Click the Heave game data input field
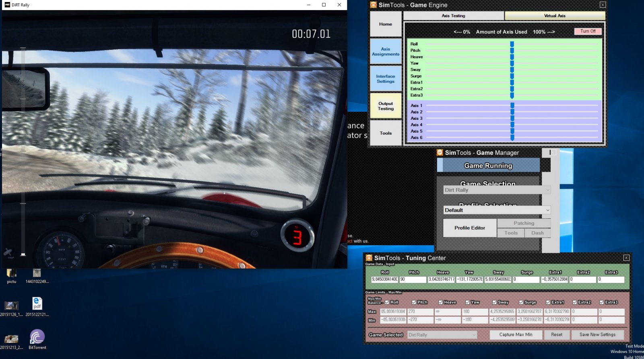The image size is (644, 359). 441,279
